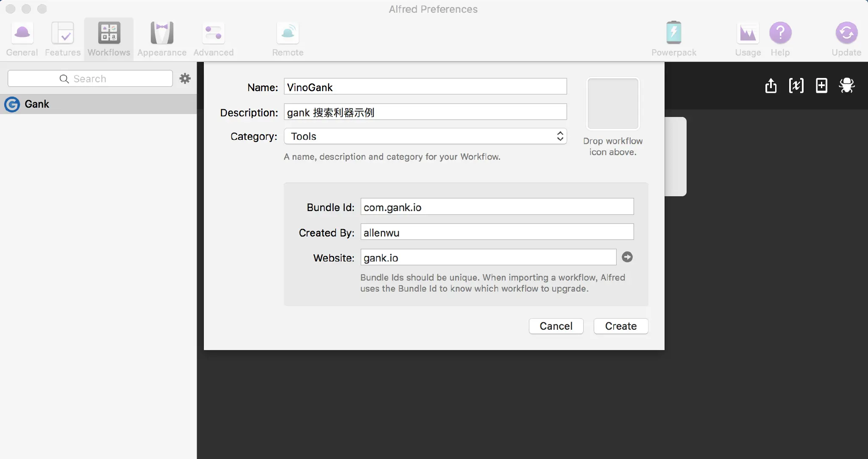
Task: Open the workflows gear options menu
Action: [185, 78]
